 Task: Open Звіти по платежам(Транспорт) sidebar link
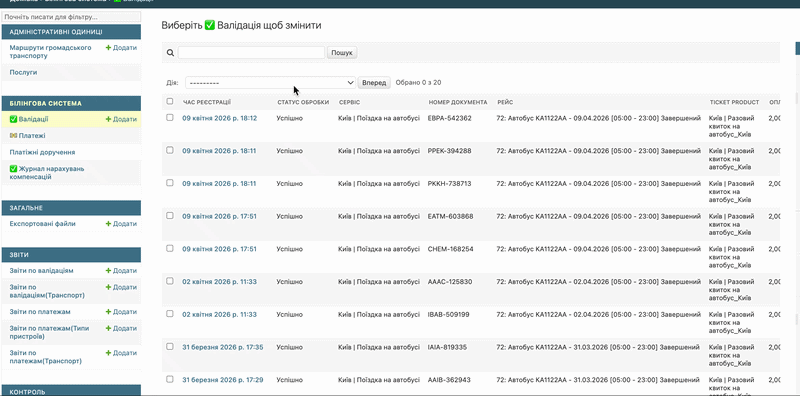point(45,357)
